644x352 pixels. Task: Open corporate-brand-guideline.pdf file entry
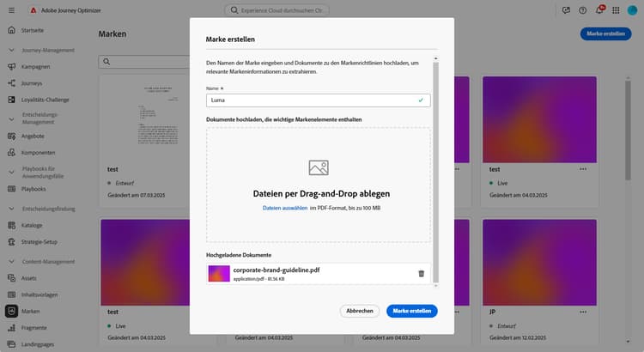[319, 274]
